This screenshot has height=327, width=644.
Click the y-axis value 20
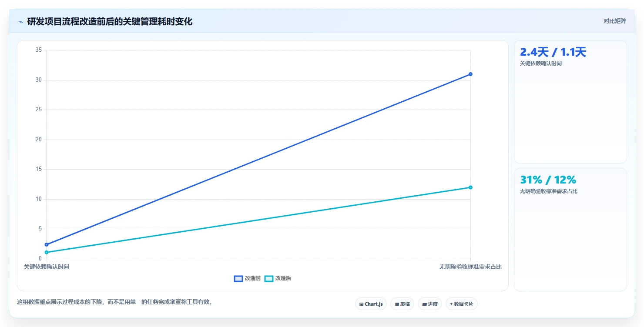[x=39, y=140]
